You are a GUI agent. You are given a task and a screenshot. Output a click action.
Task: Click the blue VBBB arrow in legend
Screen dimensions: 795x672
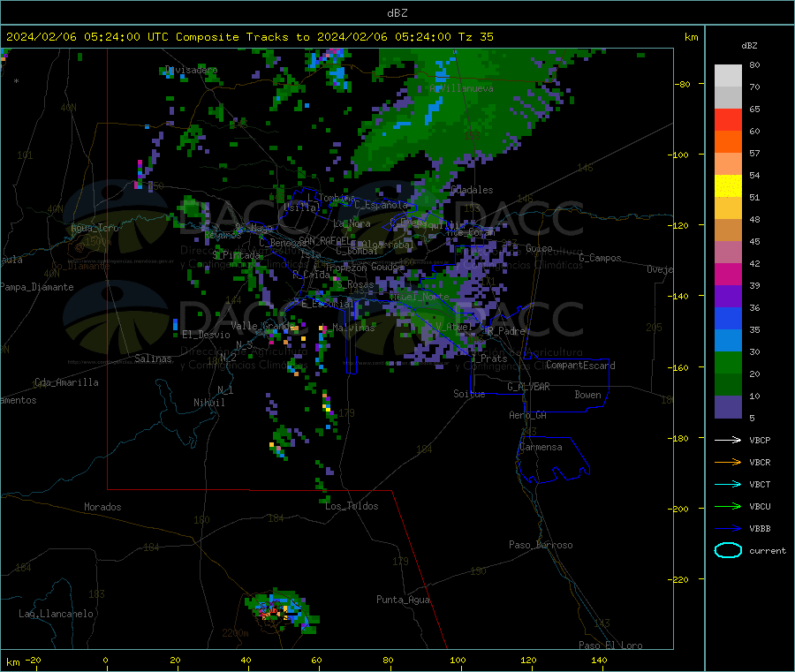click(728, 529)
